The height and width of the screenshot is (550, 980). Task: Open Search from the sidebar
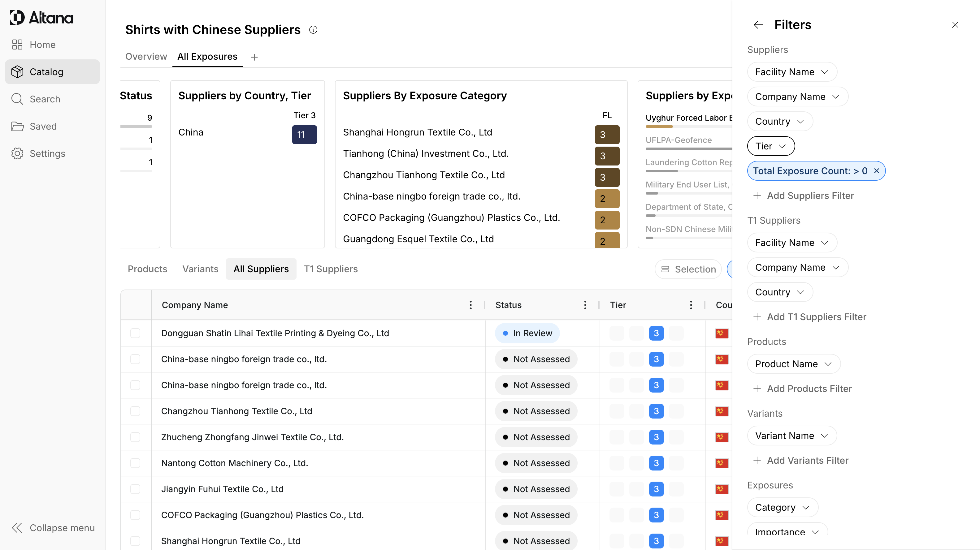tap(45, 99)
